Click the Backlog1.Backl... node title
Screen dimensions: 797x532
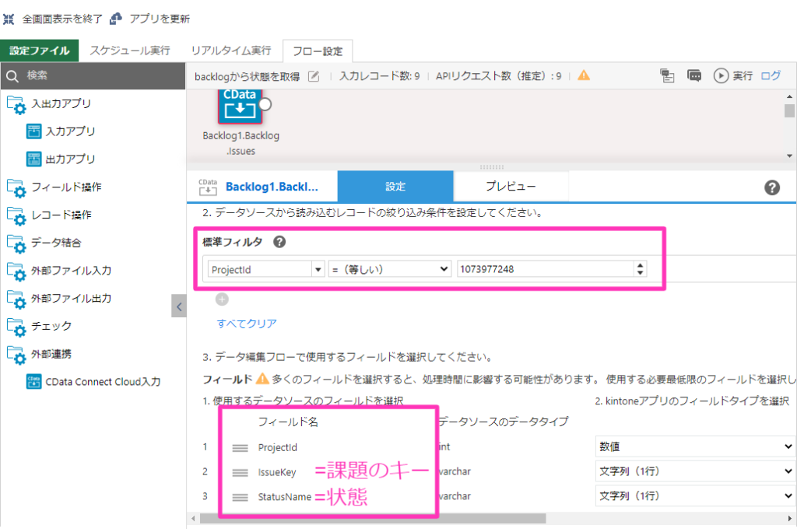pyautogui.click(x=272, y=187)
